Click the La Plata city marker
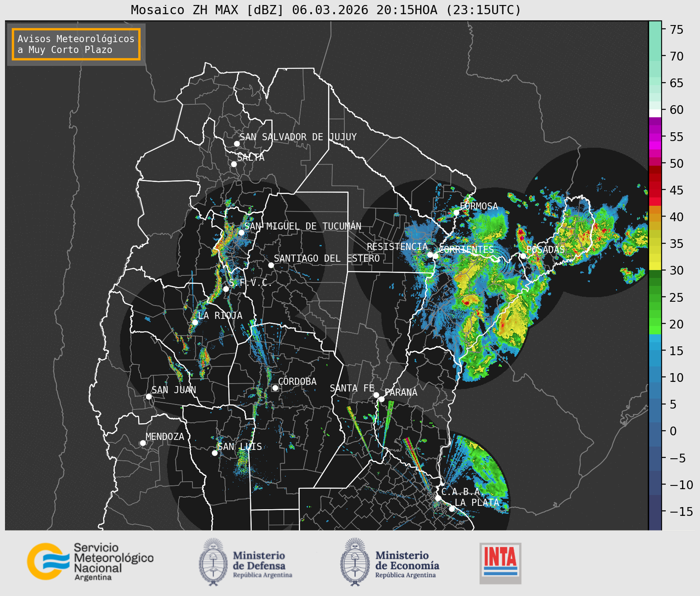Viewport: 700px width, 596px height. [x=452, y=508]
